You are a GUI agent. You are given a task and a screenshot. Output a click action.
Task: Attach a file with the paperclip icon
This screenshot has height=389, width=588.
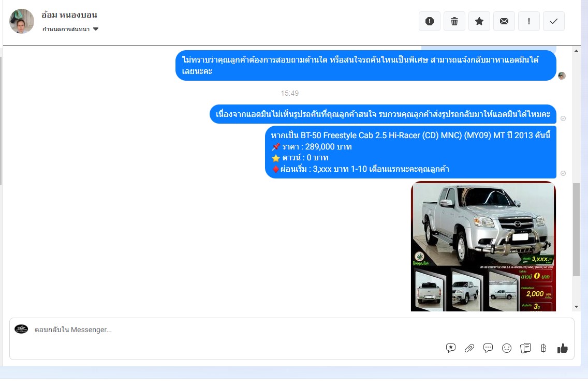point(469,348)
